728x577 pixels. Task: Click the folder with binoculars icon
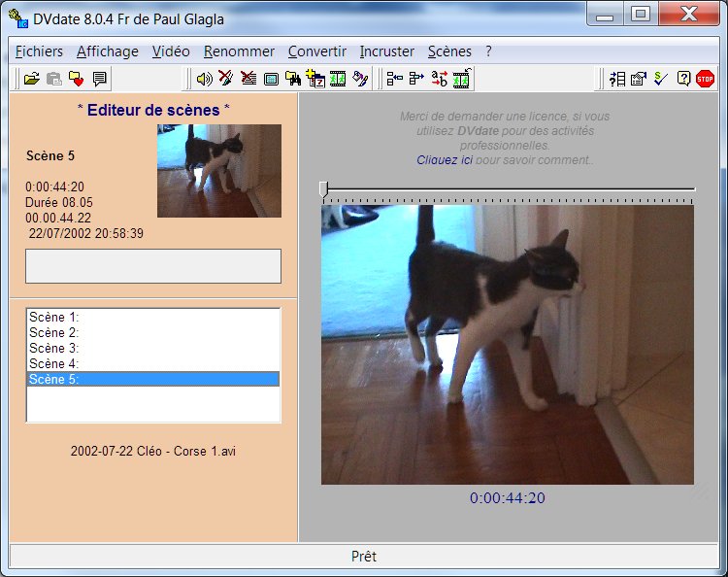(293, 79)
